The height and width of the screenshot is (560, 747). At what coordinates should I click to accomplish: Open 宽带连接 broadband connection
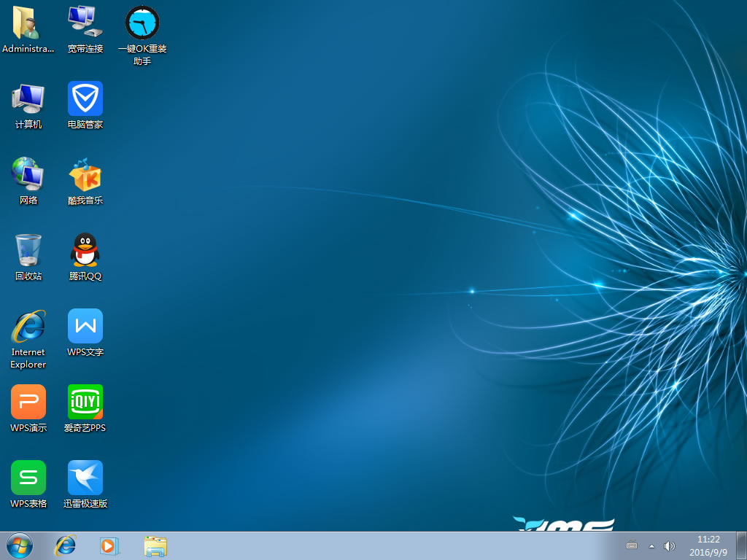tap(85, 22)
